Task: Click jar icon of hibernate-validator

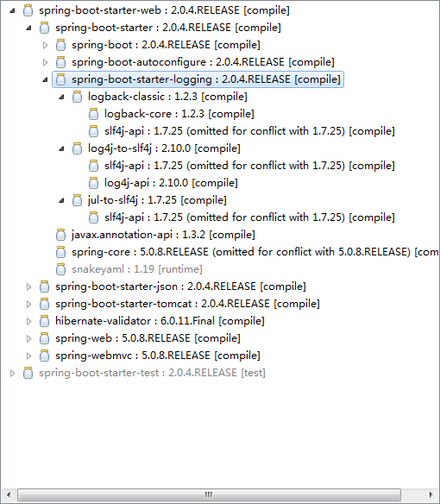Action: coord(44,321)
